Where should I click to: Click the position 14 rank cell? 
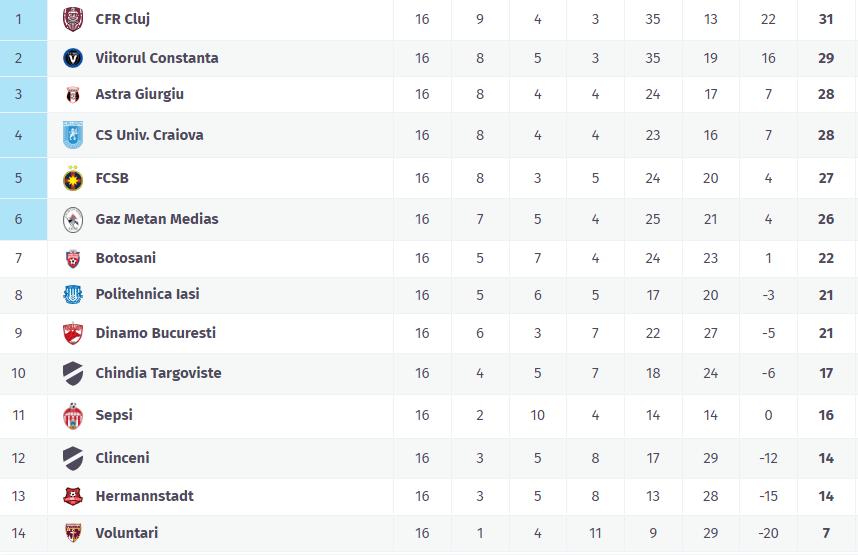pyautogui.click(x=19, y=533)
